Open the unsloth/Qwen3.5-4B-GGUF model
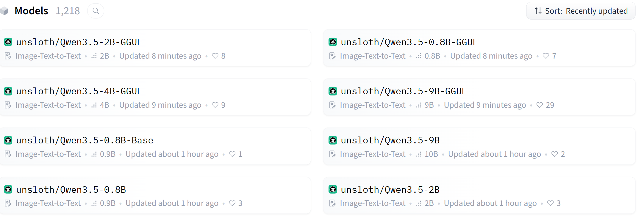This screenshot has height=224, width=644. 79,91
